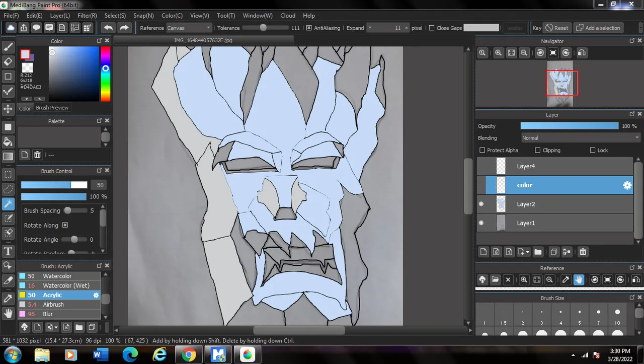644x364 pixels.
Task: Click canvas horizontal scrollbar
Action: (x=299, y=330)
